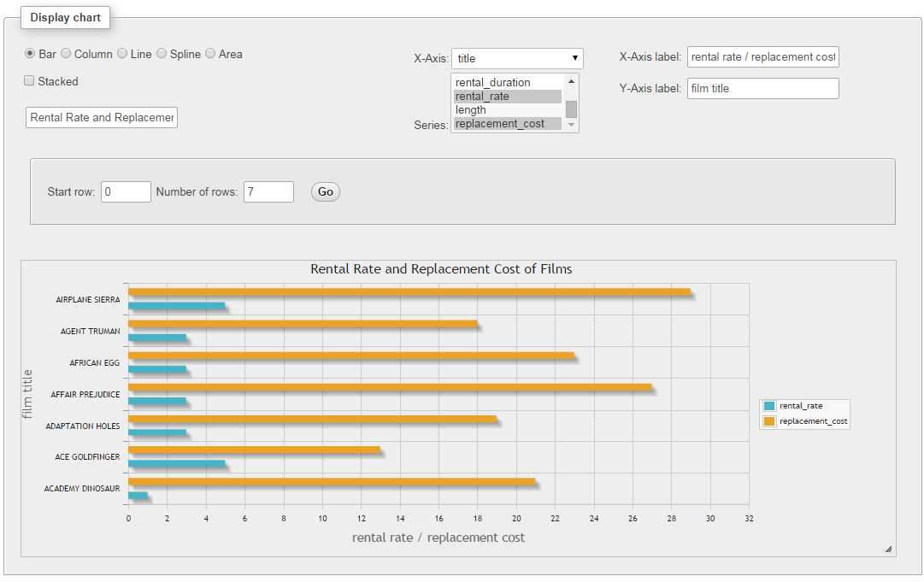
Task: Click the Go button
Action: 325,191
